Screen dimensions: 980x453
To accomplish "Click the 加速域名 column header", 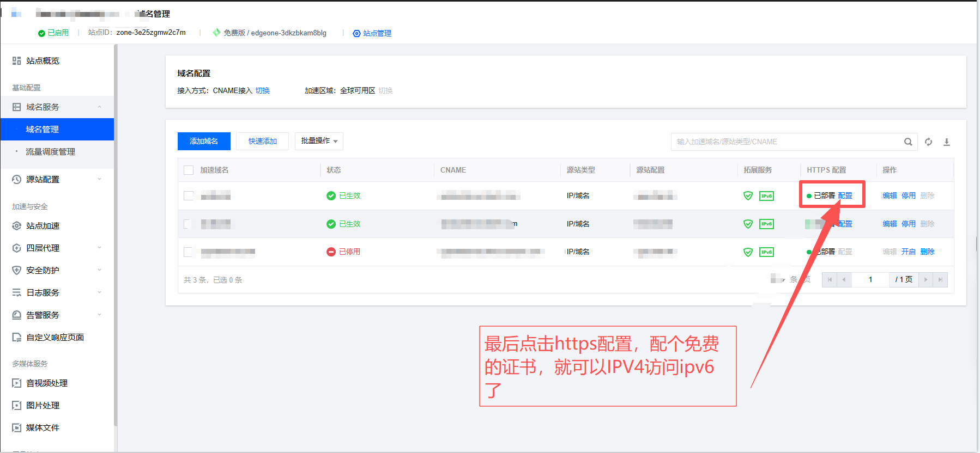I will (x=214, y=170).
